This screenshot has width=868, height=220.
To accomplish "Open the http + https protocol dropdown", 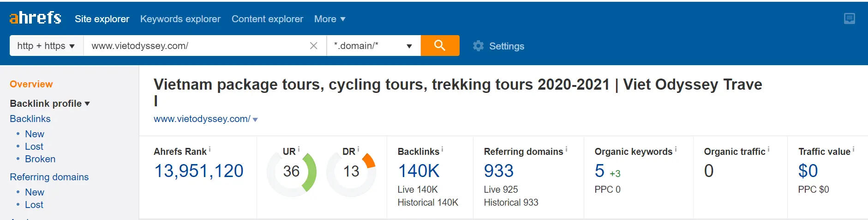I will click(x=46, y=46).
